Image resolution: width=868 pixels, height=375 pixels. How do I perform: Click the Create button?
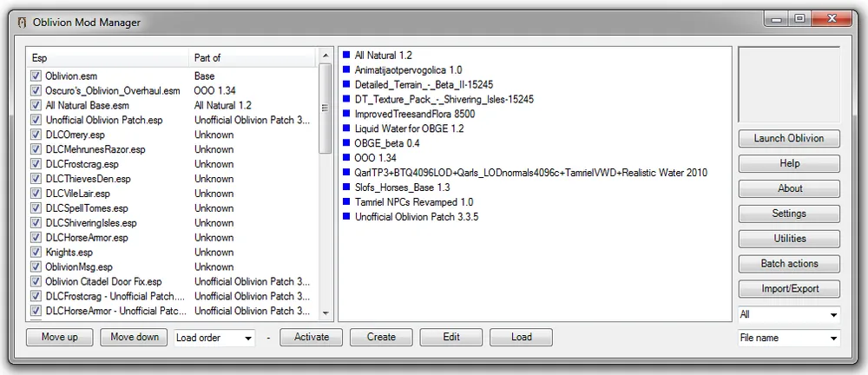381,337
